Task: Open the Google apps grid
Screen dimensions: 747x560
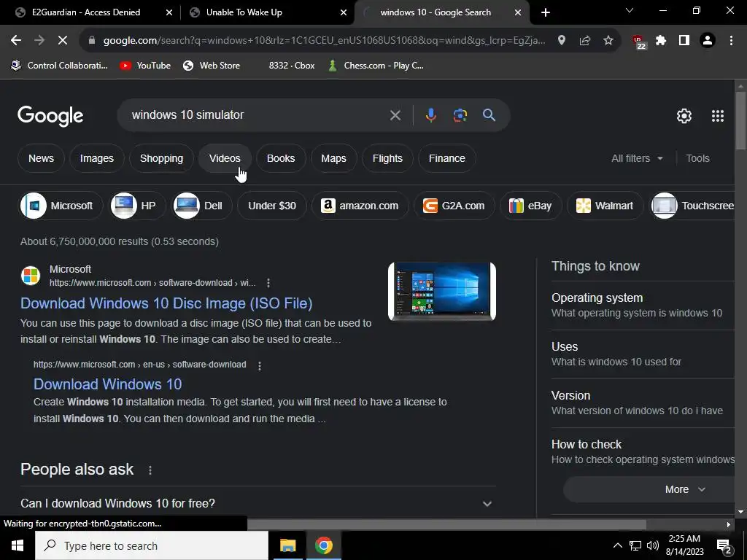Action: 718,116
